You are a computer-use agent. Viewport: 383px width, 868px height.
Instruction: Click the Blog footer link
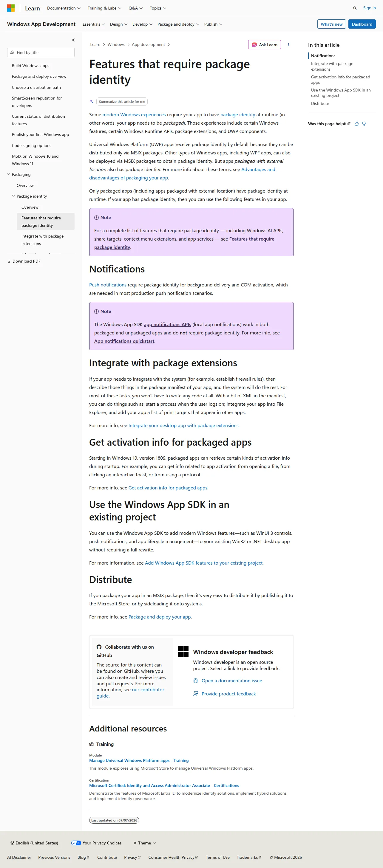click(83, 858)
